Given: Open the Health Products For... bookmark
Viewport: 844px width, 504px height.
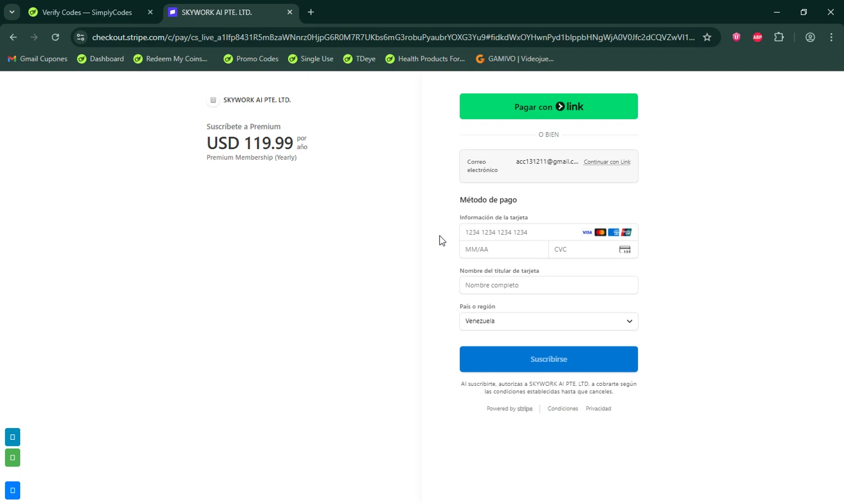Looking at the screenshot, I should pyautogui.click(x=425, y=58).
